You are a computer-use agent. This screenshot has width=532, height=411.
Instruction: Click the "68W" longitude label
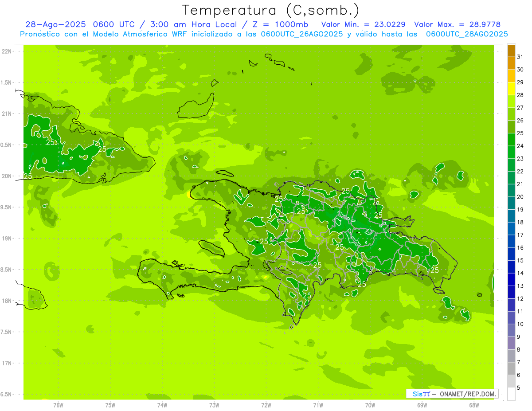[x=474, y=405]
